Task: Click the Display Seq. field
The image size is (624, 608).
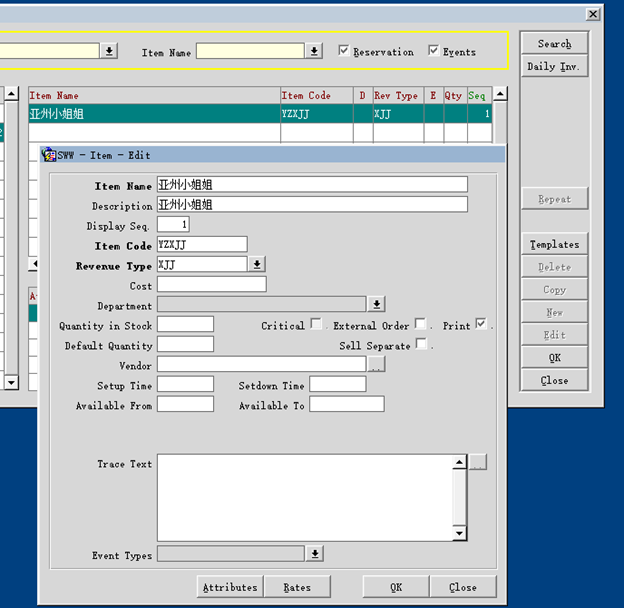Action: [x=173, y=224]
